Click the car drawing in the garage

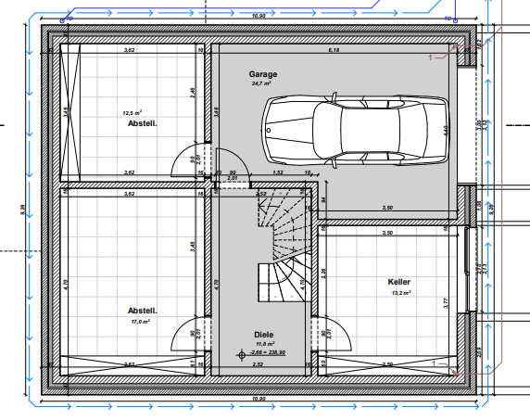[356, 130]
